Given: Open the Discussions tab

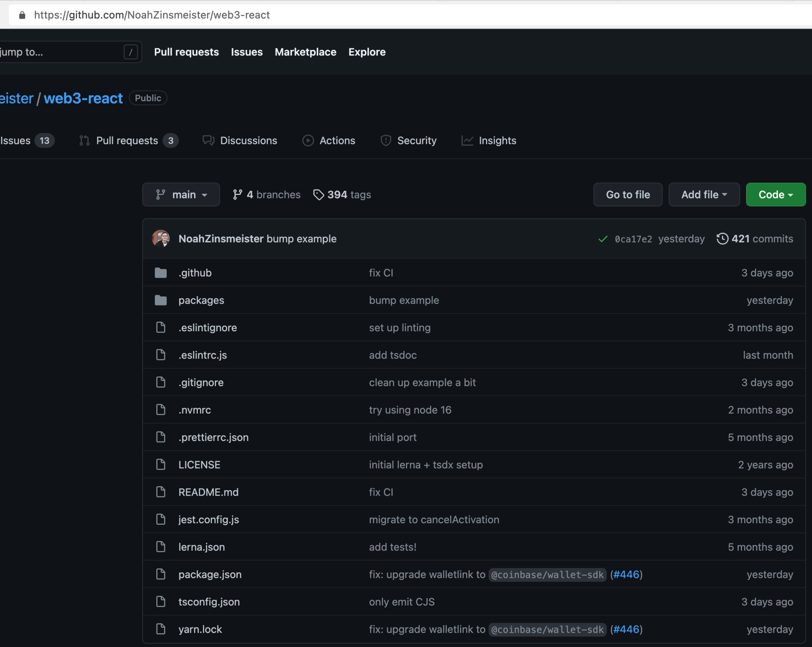Looking at the screenshot, I should [240, 140].
